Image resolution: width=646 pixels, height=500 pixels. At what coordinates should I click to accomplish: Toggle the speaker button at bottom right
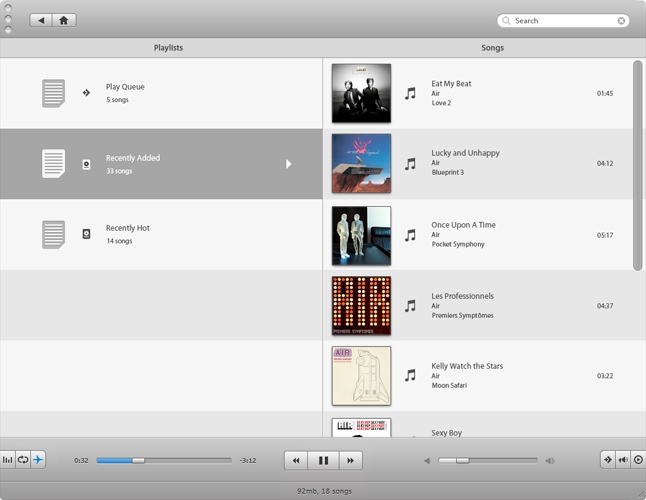tap(623, 460)
